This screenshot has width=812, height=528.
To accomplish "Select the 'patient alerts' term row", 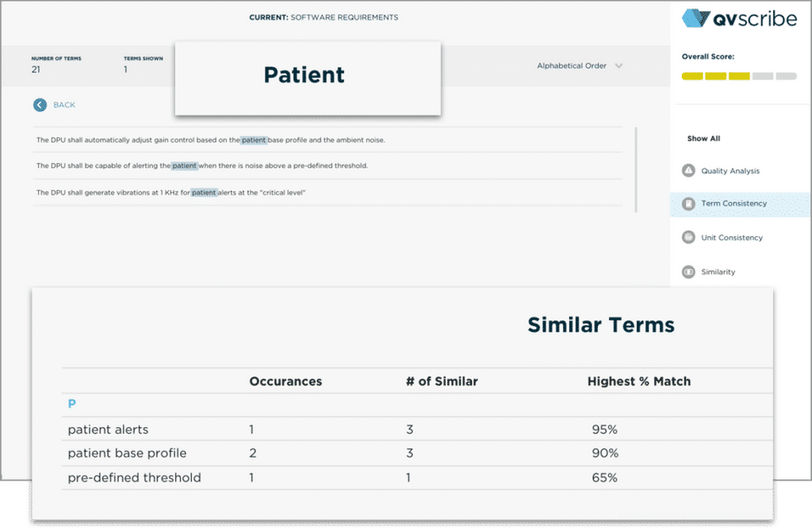I will pyautogui.click(x=417, y=429).
